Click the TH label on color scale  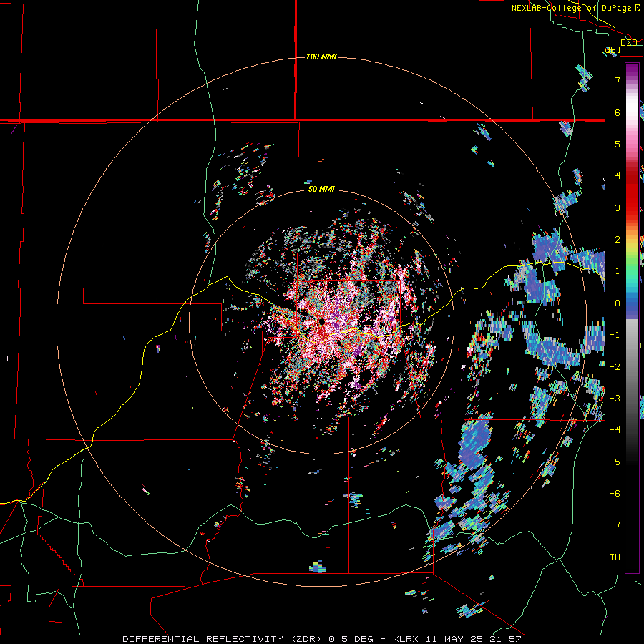click(x=615, y=557)
